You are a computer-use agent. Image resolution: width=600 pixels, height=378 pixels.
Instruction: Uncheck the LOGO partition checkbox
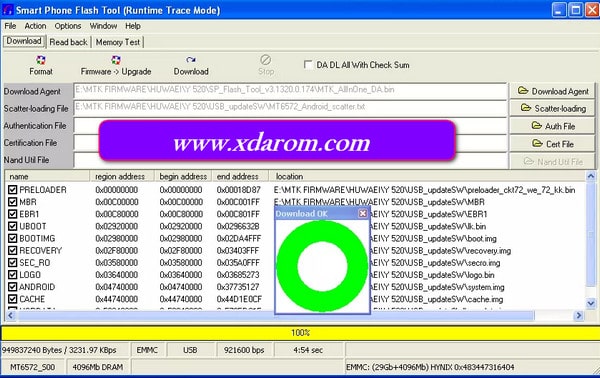[x=13, y=275]
